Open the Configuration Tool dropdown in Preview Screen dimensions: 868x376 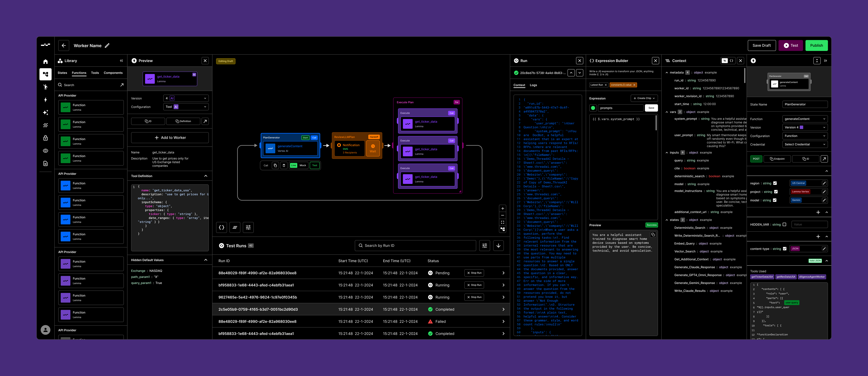186,107
